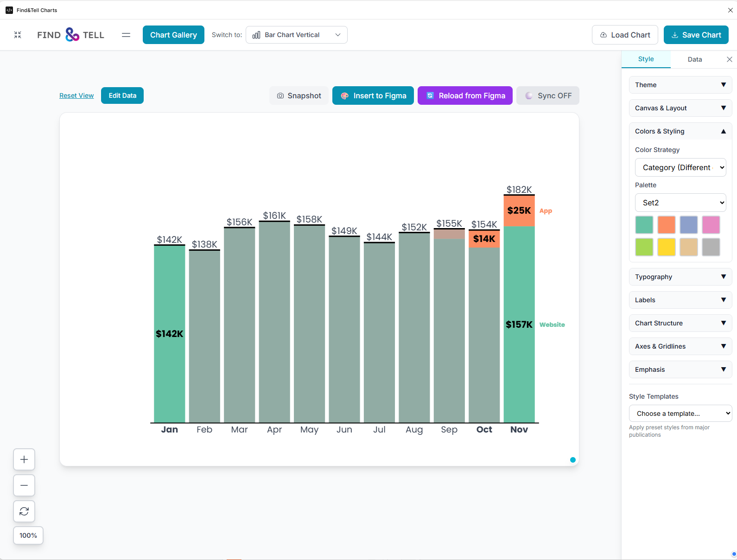Image resolution: width=737 pixels, height=560 pixels.
Task: Close the Style panel with X icon
Action: click(729, 59)
